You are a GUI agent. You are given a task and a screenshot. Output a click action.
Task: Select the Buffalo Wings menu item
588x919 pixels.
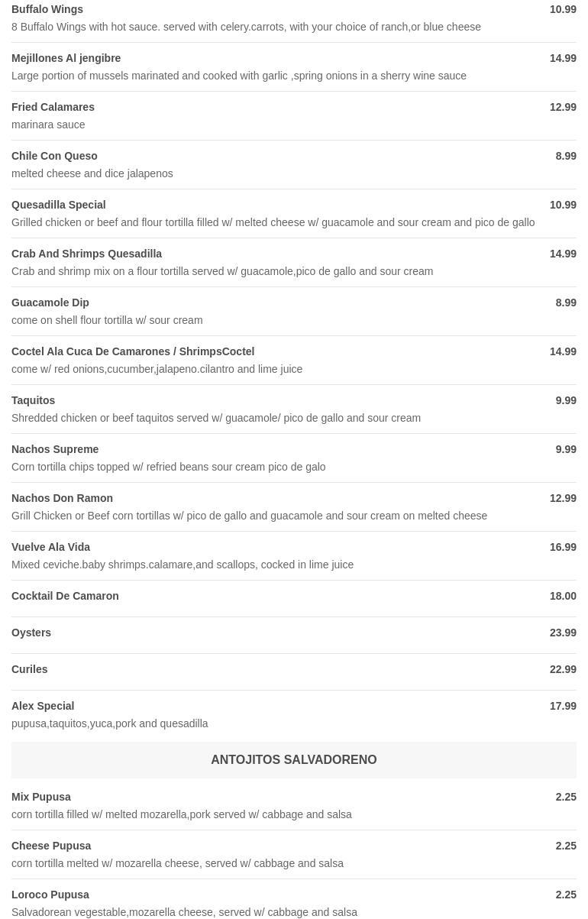pos(47,9)
